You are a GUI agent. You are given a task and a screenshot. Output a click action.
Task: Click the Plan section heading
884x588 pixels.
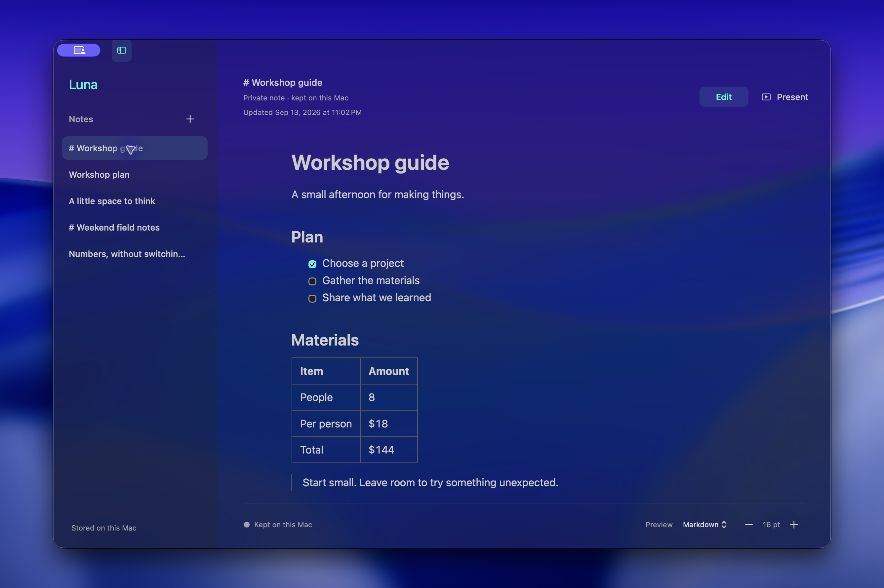307,238
